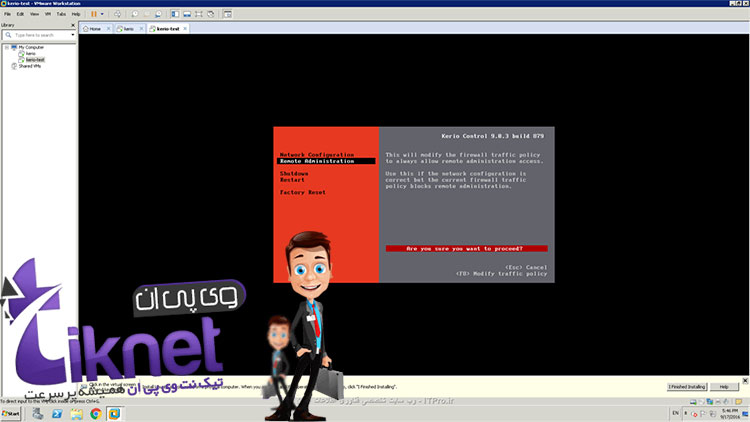Click the Windows Start button
Image resolution: width=750 pixels, height=422 pixels.
[14, 412]
